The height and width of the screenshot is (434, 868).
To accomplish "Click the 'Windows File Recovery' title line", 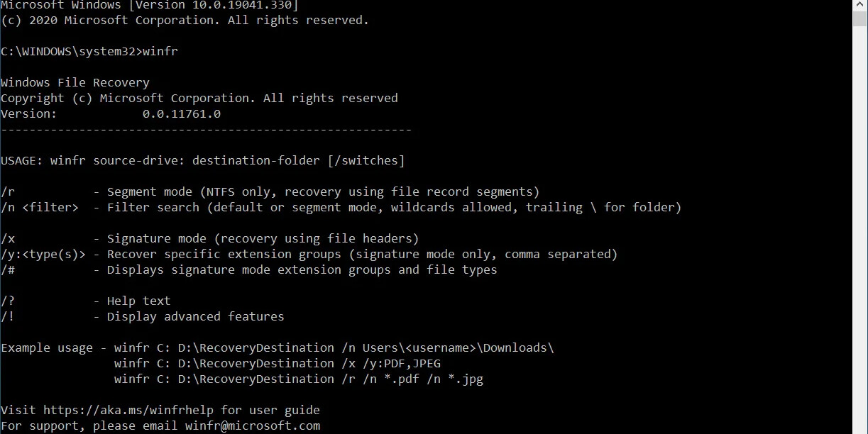I will [x=75, y=82].
